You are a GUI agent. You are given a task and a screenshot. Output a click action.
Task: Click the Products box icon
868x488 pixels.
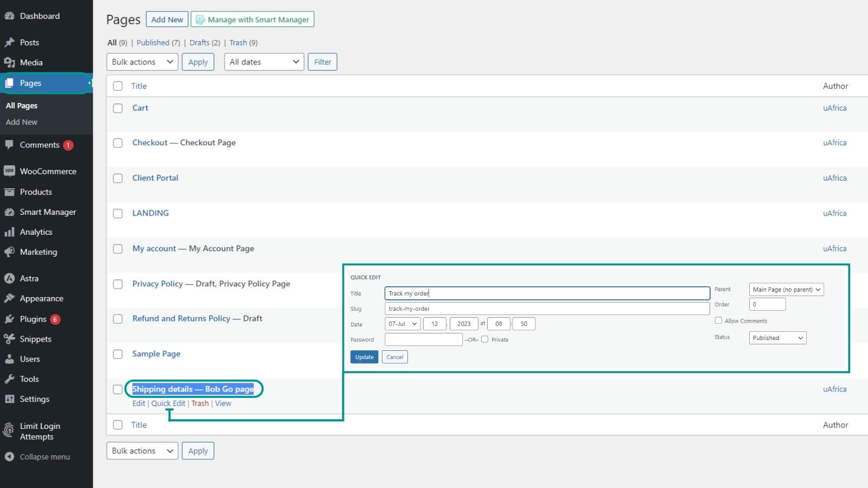(x=9, y=192)
